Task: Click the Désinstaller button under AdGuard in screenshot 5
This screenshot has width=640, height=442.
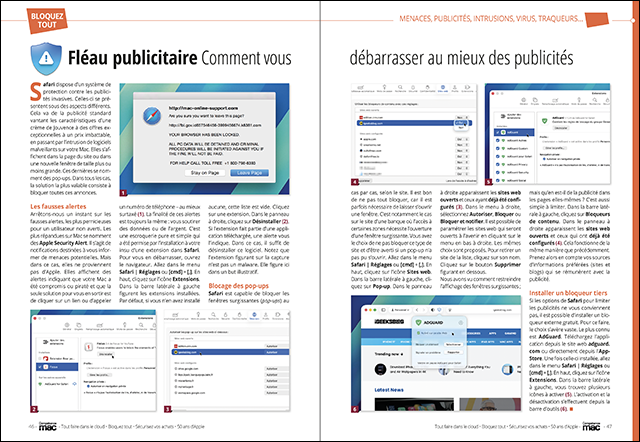Action: tap(561, 128)
